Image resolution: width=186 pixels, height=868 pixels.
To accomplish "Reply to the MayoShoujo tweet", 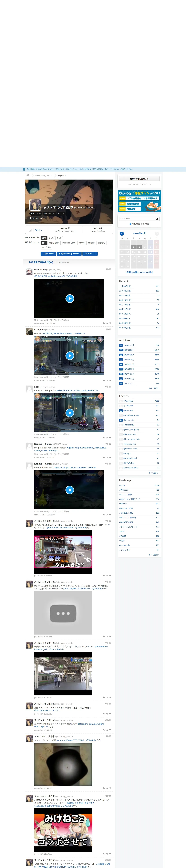I will pyautogui.click(x=104, y=323).
